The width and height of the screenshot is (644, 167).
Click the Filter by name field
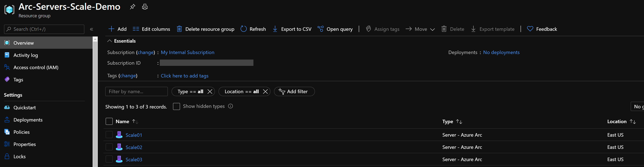(x=136, y=92)
